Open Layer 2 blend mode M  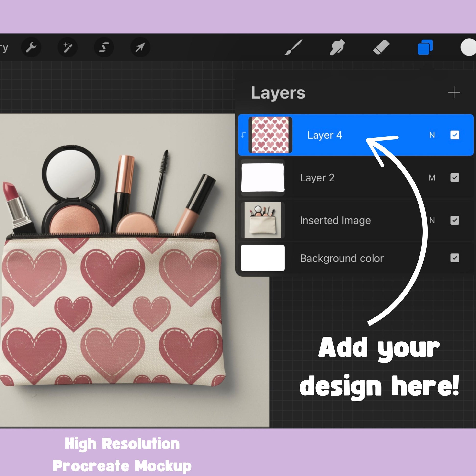[432, 178]
